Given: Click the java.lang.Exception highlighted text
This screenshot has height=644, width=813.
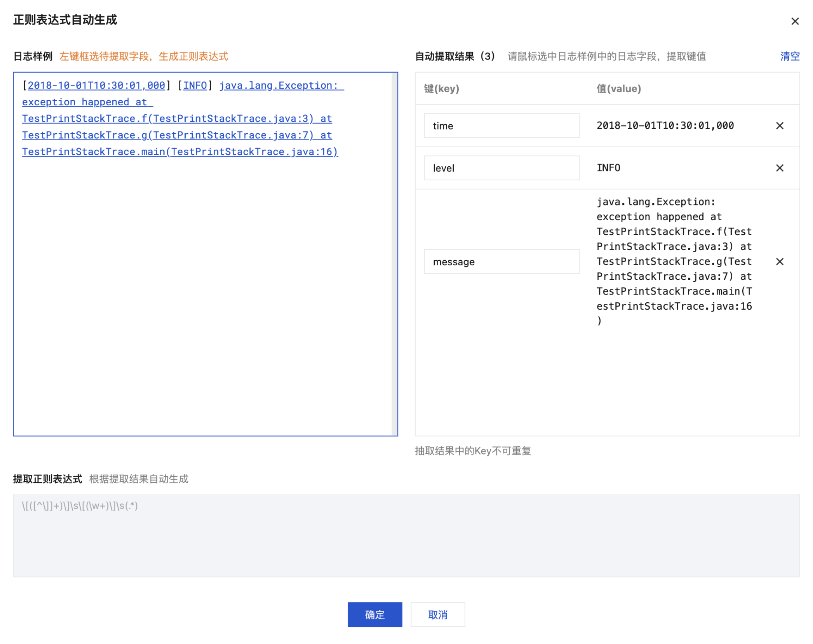Looking at the screenshot, I should click(278, 86).
